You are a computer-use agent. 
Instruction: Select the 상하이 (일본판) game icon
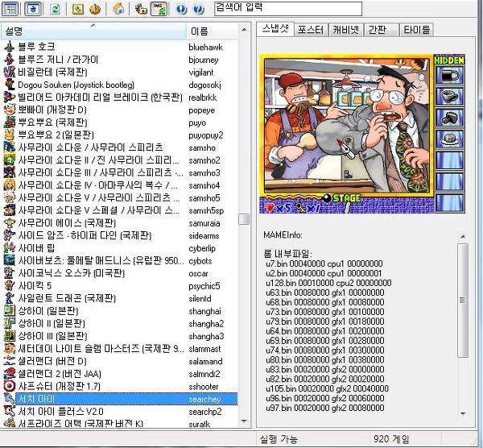(x=9, y=311)
